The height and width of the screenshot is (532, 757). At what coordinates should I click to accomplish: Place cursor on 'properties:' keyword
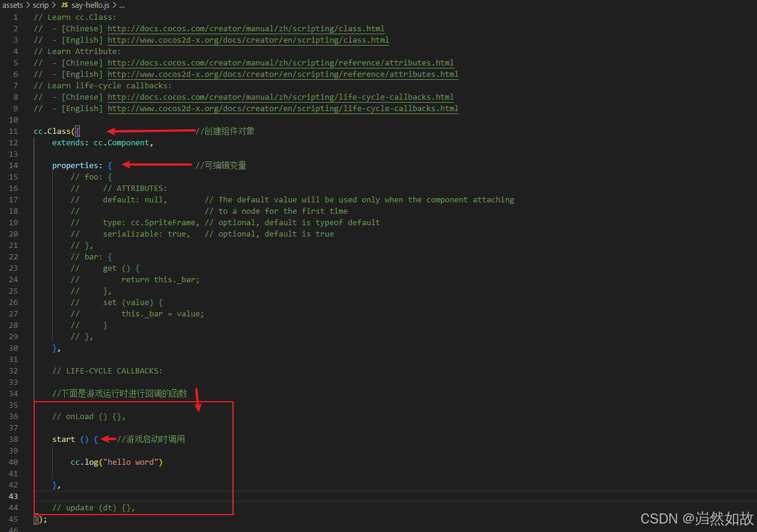point(77,165)
